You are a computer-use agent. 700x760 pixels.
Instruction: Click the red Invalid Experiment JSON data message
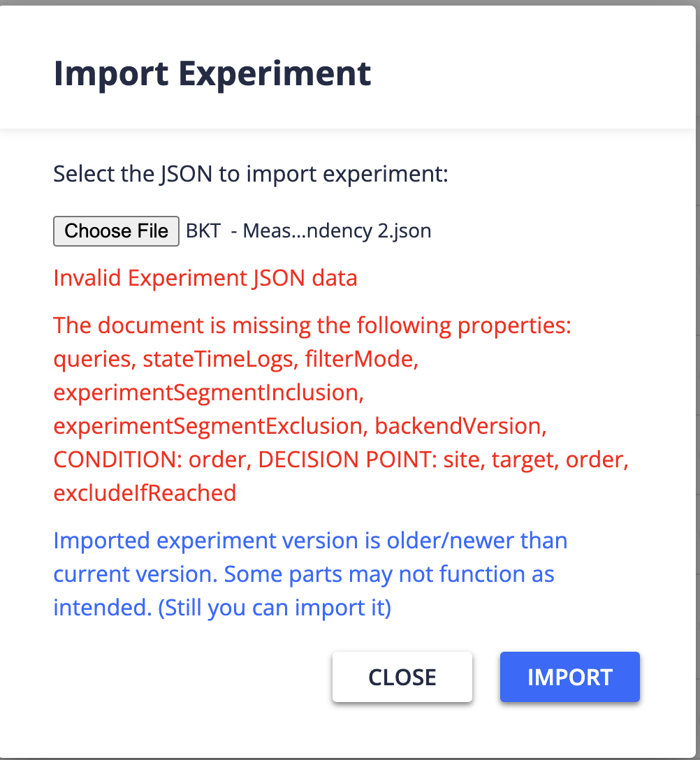click(205, 277)
